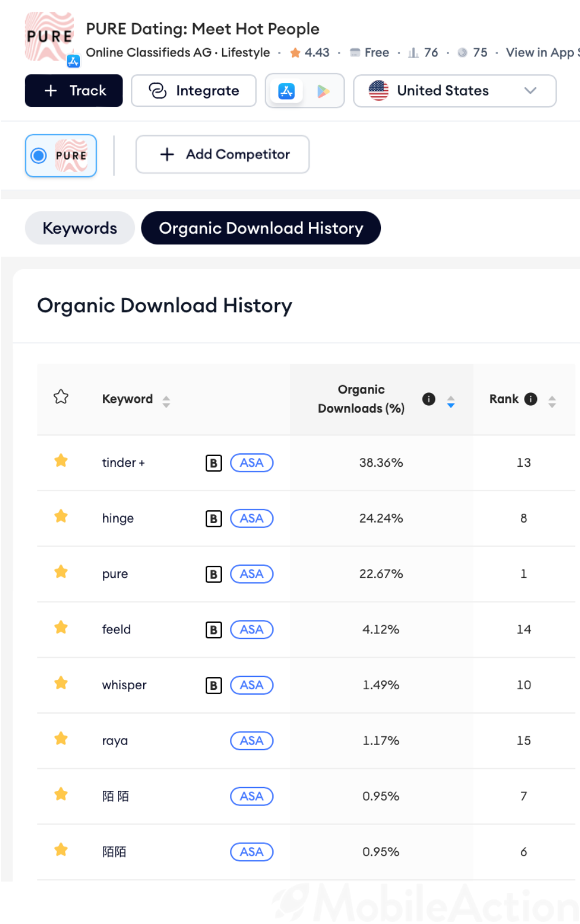
Task: Toggle favorite star for hinge
Action: click(61, 516)
